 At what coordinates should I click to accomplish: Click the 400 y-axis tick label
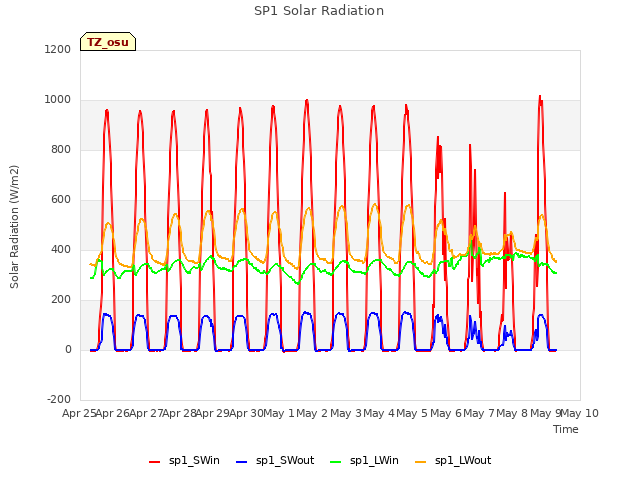(61, 249)
